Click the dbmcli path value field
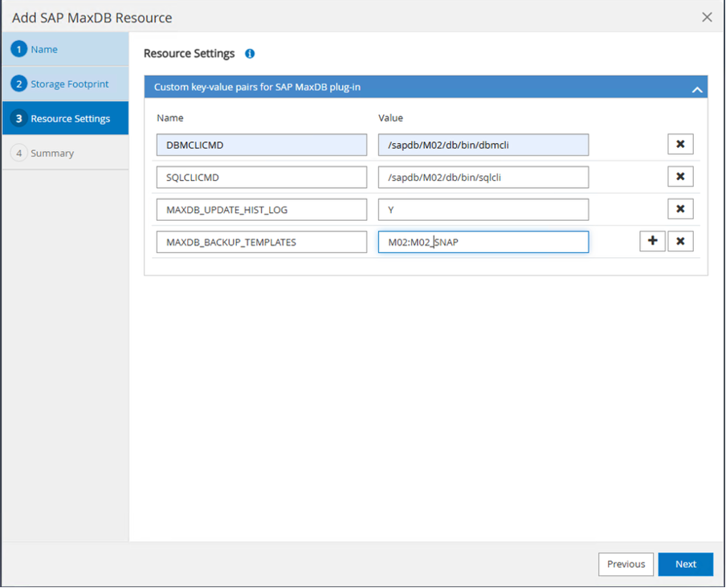 483,145
